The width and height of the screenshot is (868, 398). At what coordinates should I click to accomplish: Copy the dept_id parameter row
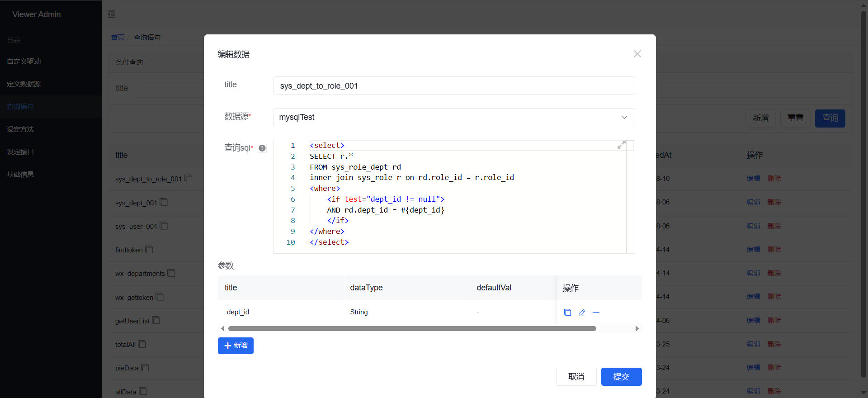pyautogui.click(x=567, y=313)
